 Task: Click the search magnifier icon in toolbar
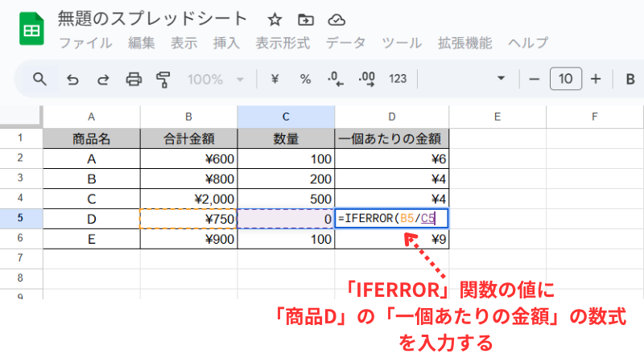39,79
